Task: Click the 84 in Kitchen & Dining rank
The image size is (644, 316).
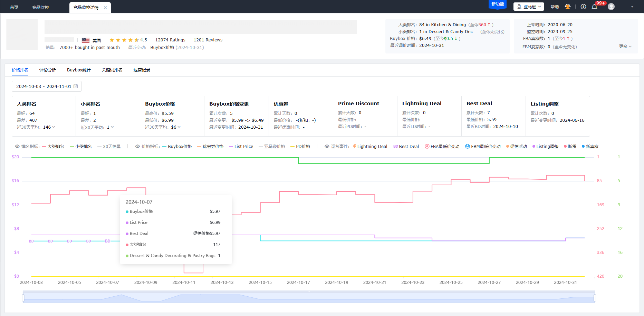Action: 442,24
